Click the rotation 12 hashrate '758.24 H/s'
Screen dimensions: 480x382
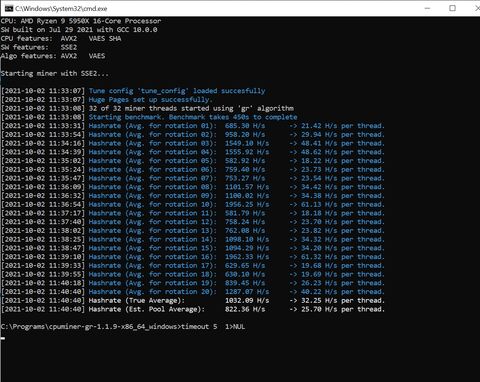245,222
